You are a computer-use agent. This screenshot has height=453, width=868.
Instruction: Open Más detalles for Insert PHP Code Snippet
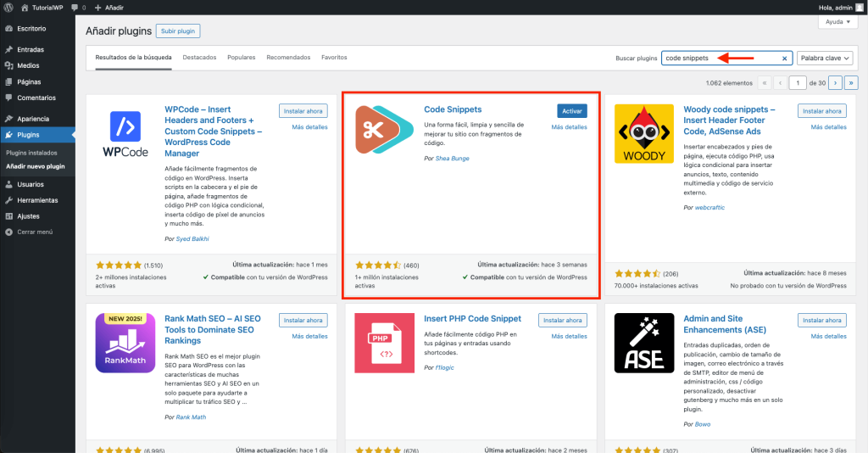(x=569, y=337)
